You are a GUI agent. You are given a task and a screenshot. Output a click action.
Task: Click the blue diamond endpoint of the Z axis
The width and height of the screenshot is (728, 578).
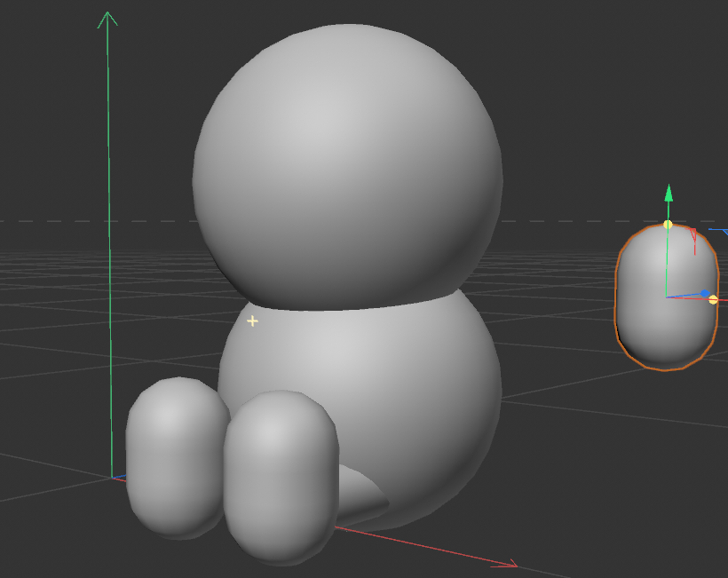point(706,294)
